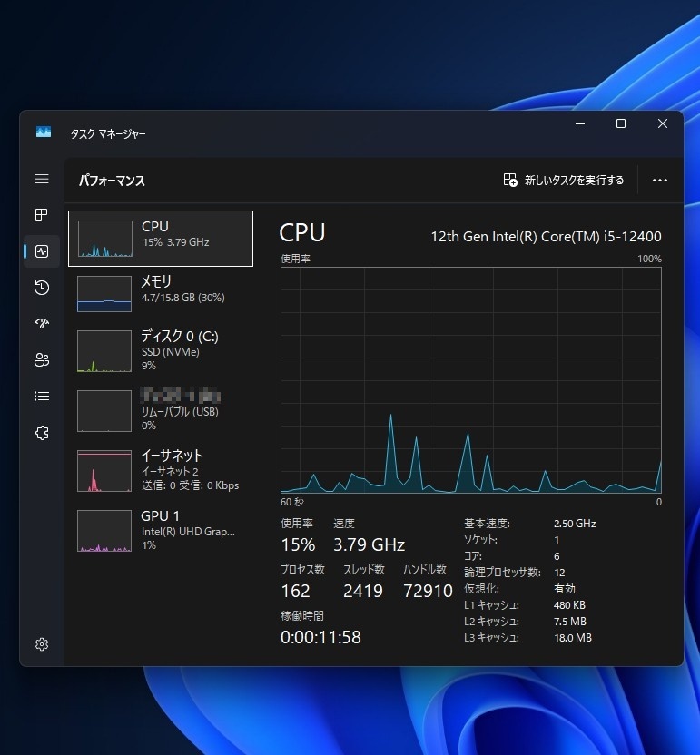Click the memory mini graph thumbnail

104,294
